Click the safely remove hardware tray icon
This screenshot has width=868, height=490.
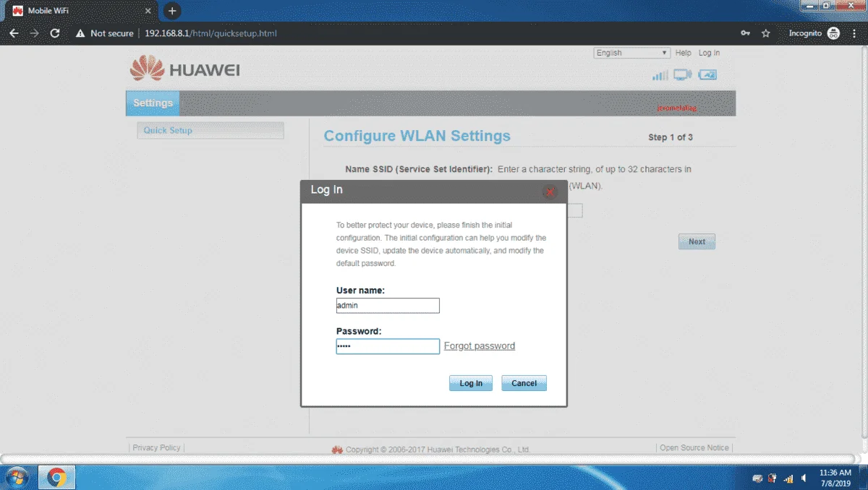pos(757,478)
